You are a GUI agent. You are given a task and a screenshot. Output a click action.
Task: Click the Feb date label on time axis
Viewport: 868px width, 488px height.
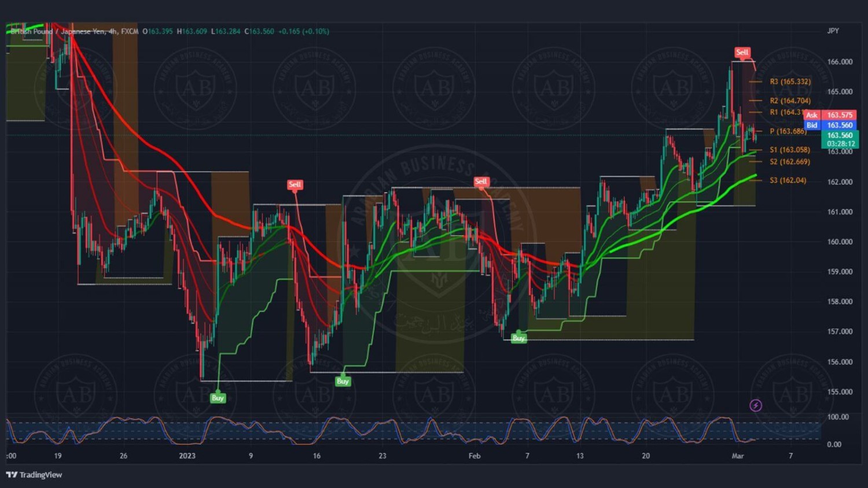click(x=475, y=456)
